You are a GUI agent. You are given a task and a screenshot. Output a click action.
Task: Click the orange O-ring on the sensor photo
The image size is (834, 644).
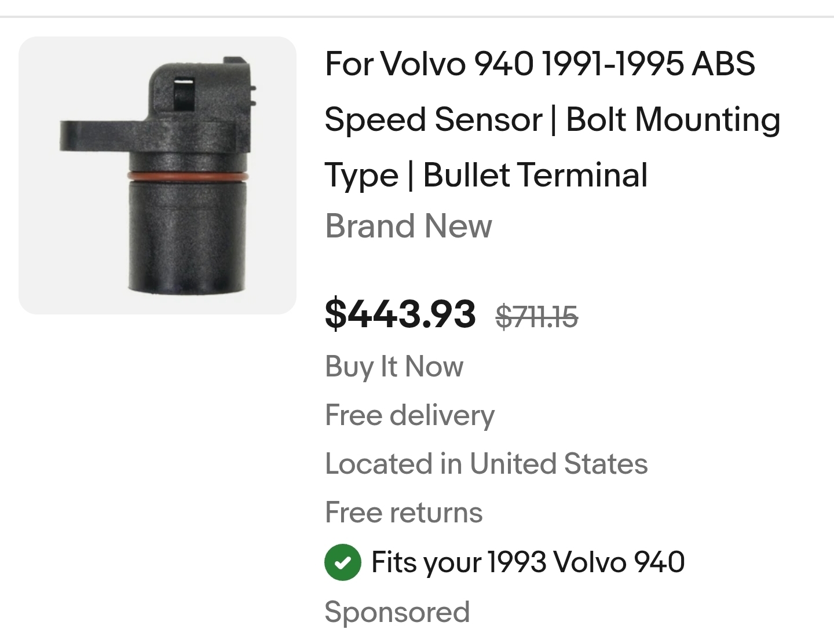coord(188,176)
